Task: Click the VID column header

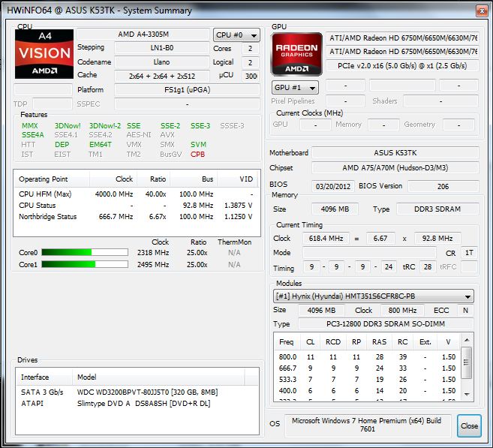Action: coord(238,179)
